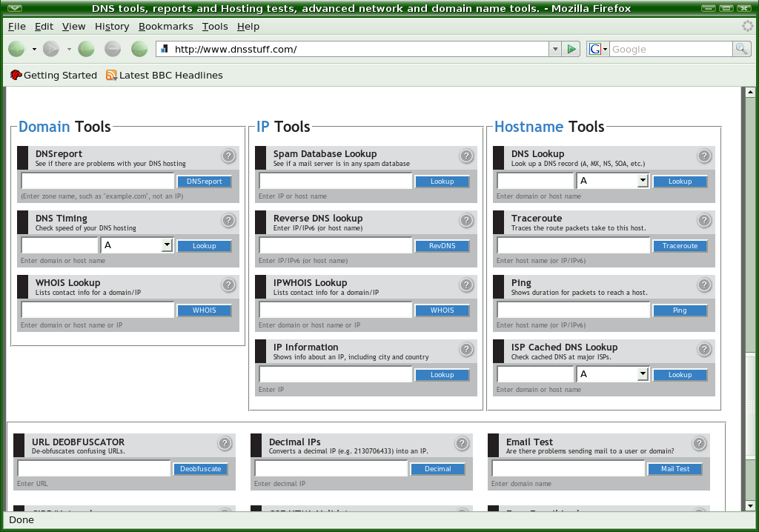Click Lookup button under DNS Lookup
Screen dimensions: 759x532
[680, 181]
